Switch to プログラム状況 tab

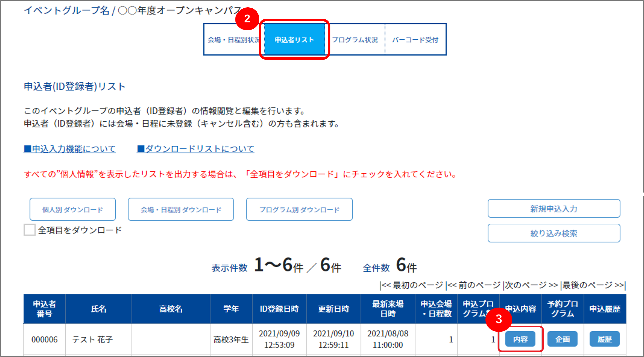tap(355, 39)
